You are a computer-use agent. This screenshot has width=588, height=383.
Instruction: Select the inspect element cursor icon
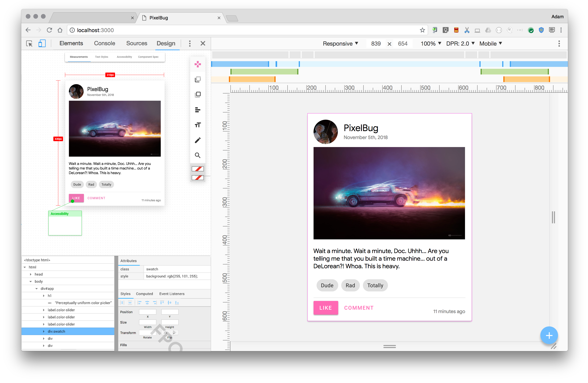pyautogui.click(x=29, y=44)
